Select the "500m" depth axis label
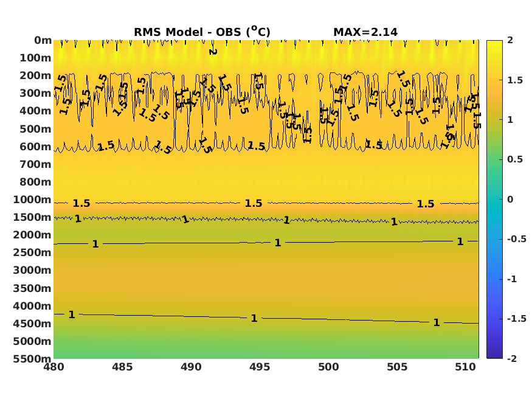 click(35, 129)
